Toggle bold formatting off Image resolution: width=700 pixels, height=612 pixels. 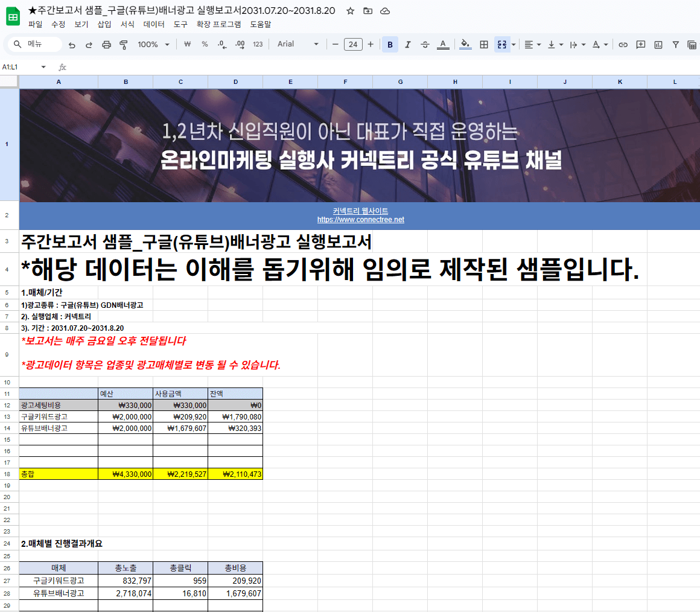[390, 44]
